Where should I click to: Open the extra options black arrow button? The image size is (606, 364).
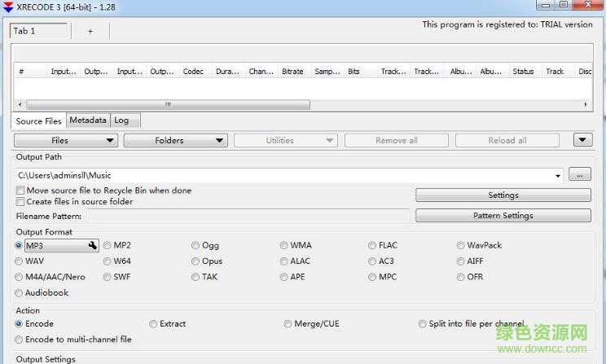[x=583, y=140]
